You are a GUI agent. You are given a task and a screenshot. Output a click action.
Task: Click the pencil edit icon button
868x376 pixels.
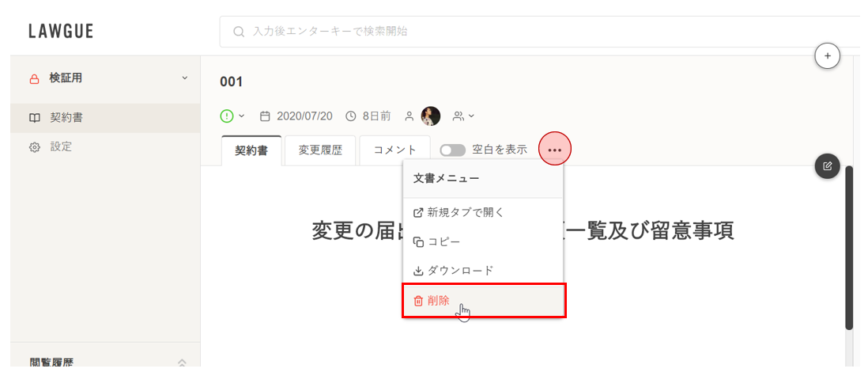pos(827,165)
